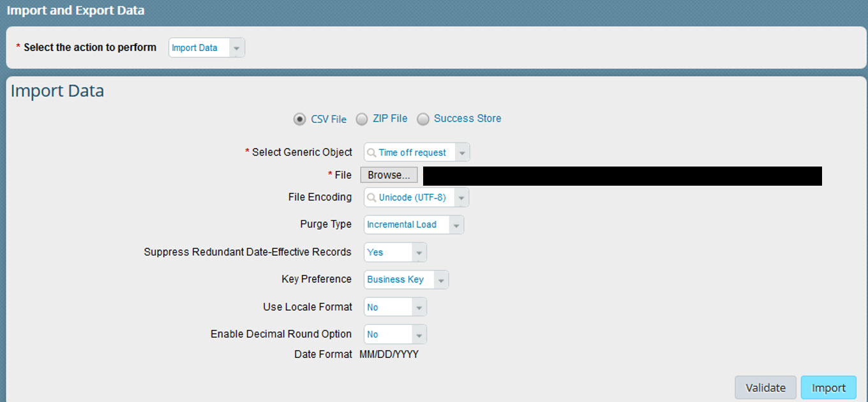
Task: Click the Import button
Action: tap(828, 387)
